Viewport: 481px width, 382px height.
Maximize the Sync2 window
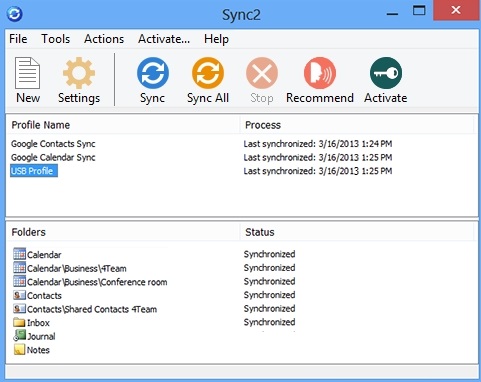pos(419,11)
